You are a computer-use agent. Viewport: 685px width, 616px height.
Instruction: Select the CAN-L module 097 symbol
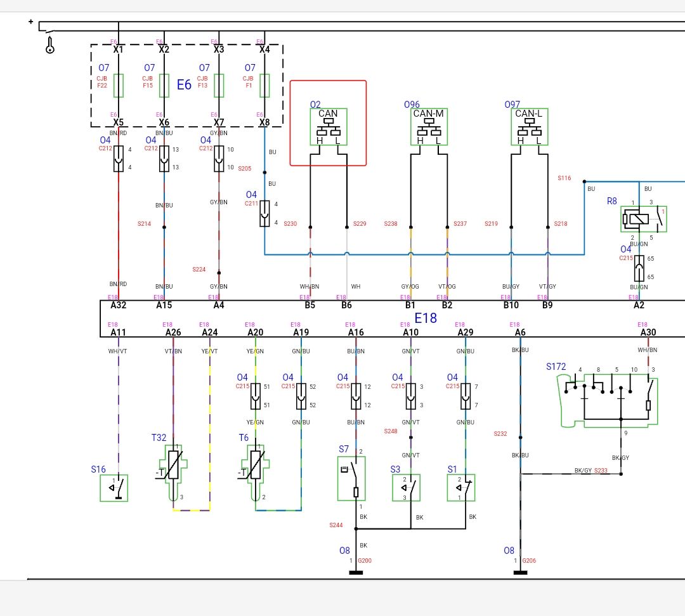tap(530, 127)
